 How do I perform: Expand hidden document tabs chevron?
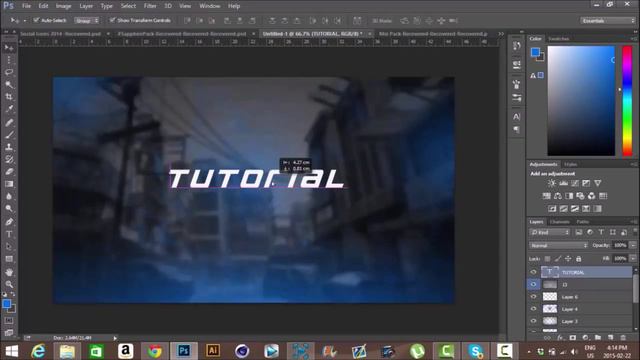pyautogui.click(x=501, y=34)
